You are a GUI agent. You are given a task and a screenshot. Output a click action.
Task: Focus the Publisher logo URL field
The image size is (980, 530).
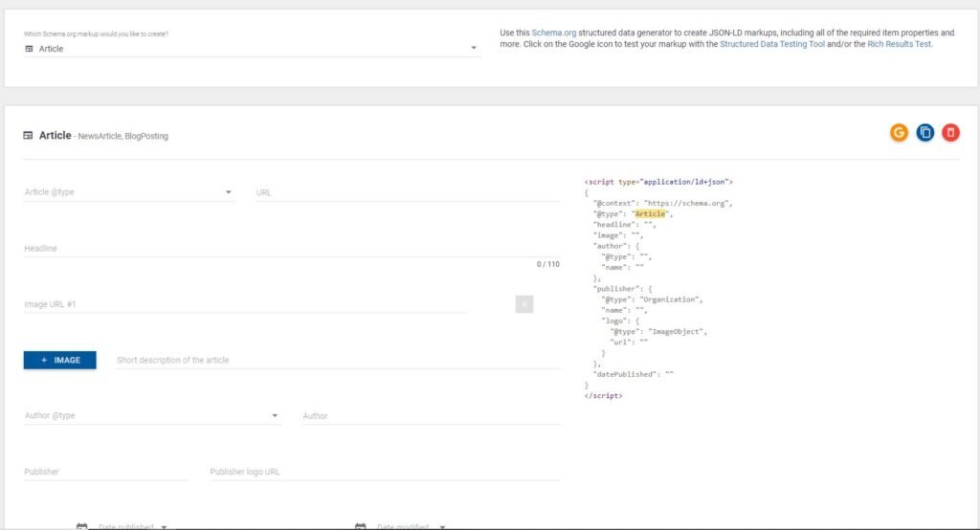pyautogui.click(x=384, y=472)
